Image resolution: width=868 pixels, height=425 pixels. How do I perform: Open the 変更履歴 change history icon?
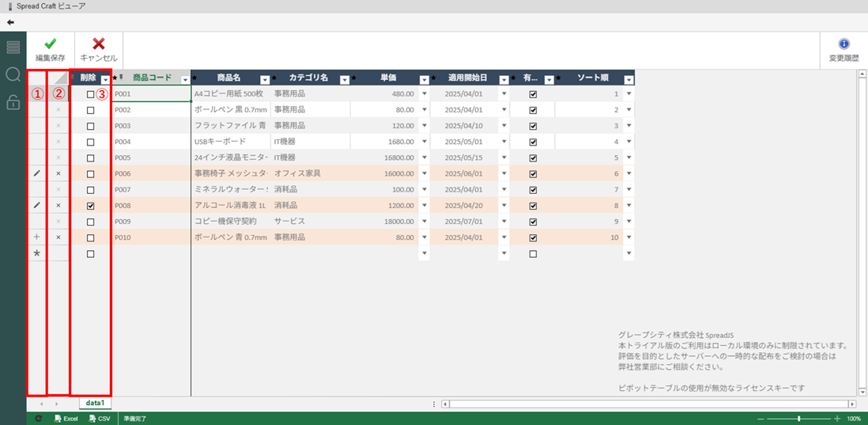click(843, 44)
